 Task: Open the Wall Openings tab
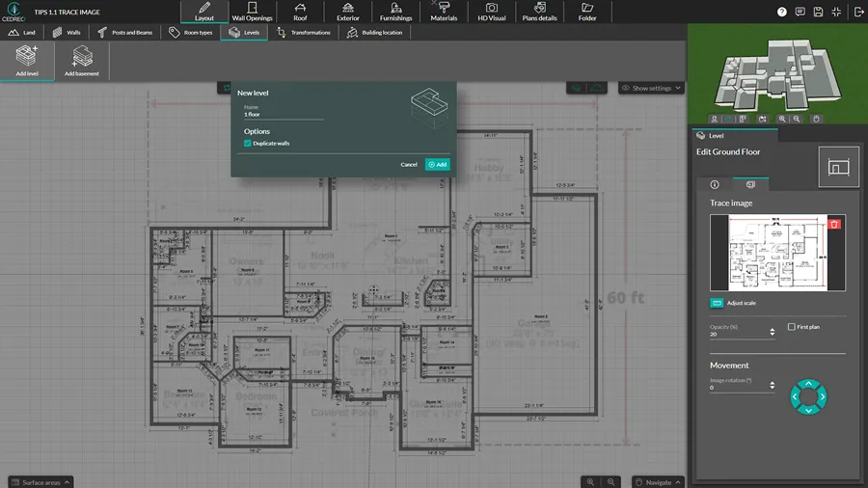pos(252,12)
